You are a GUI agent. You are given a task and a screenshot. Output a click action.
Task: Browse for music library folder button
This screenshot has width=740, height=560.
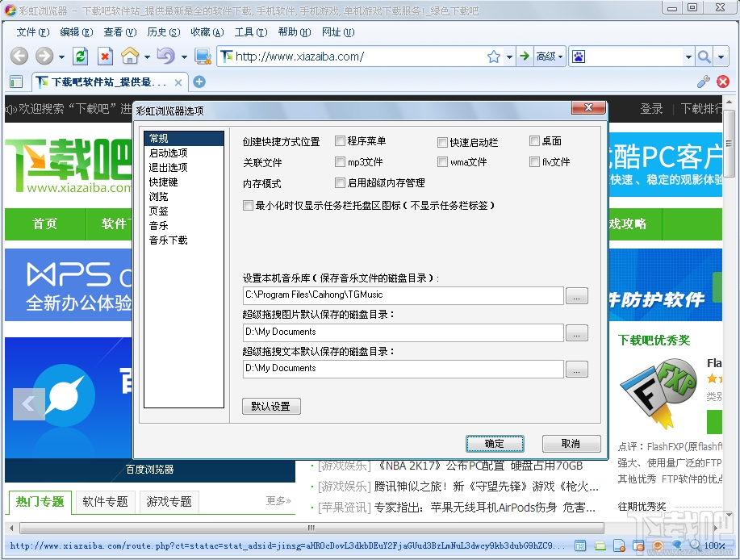tap(577, 296)
